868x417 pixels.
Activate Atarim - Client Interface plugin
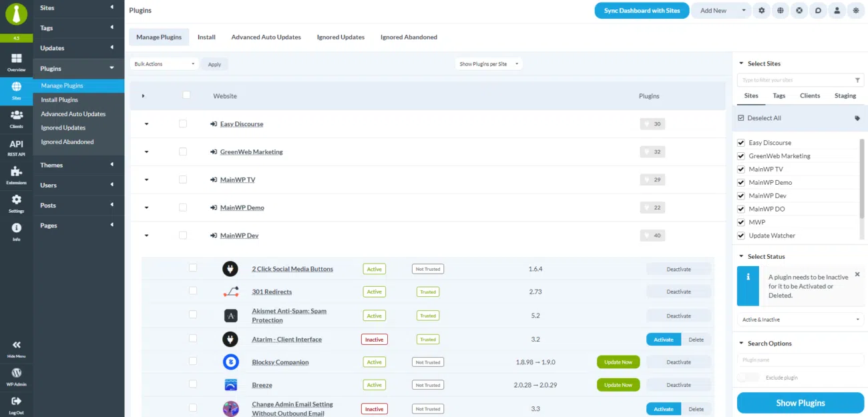coord(664,340)
